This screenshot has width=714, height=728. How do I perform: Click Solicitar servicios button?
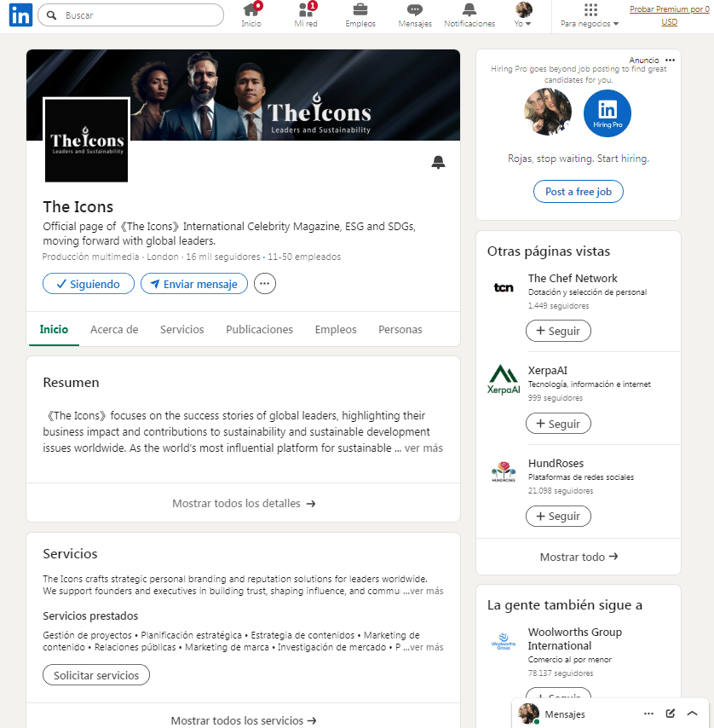click(96, 675)
